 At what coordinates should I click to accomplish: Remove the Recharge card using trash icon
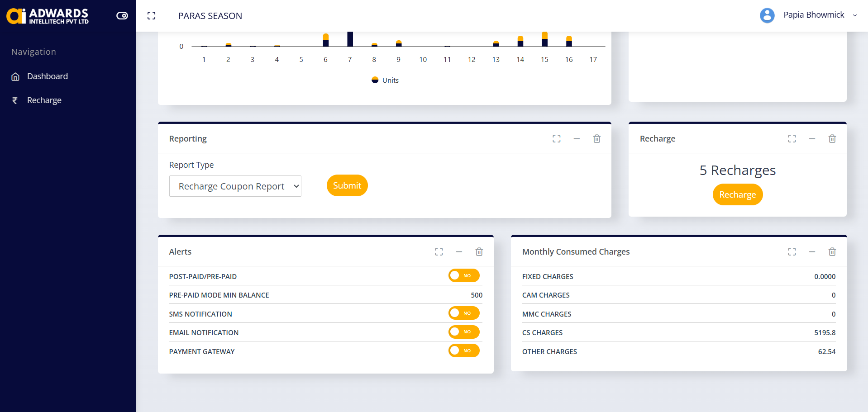(832, 139)
